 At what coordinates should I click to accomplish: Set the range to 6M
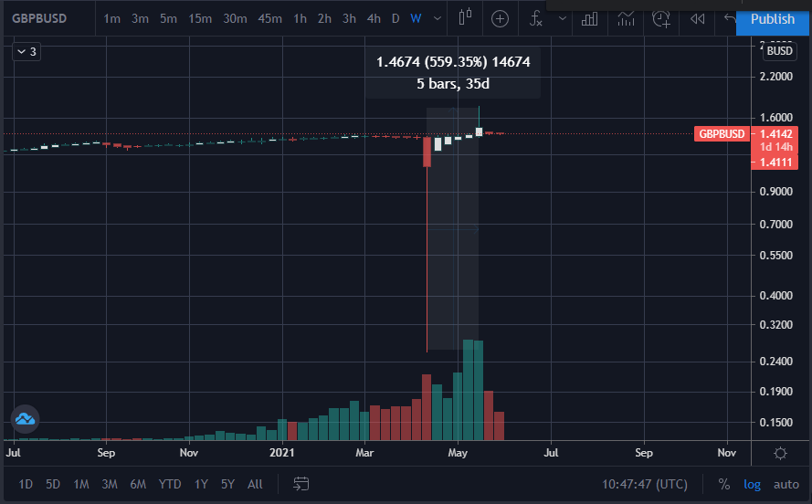(x=138, y=484)
